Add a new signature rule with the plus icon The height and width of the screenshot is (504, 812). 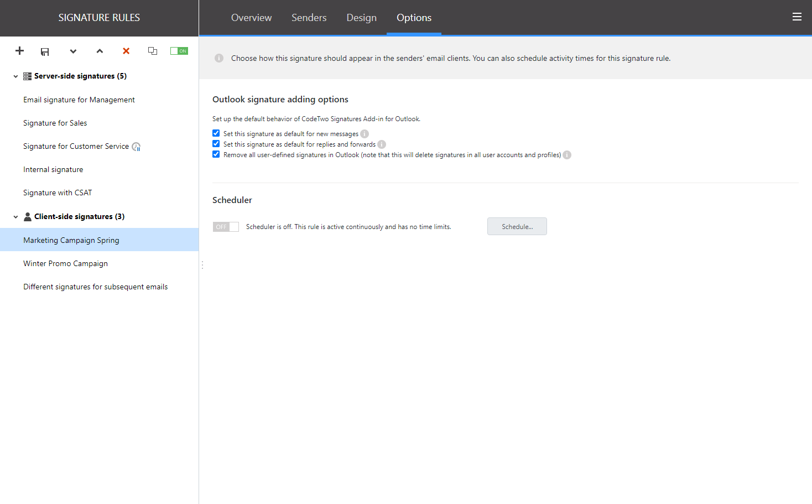tap(19, 51)
